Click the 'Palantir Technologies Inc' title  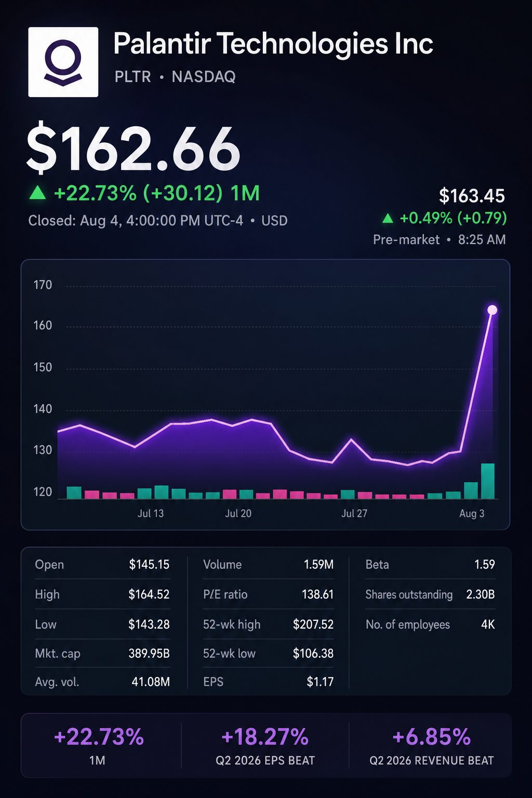click(273, 44)
